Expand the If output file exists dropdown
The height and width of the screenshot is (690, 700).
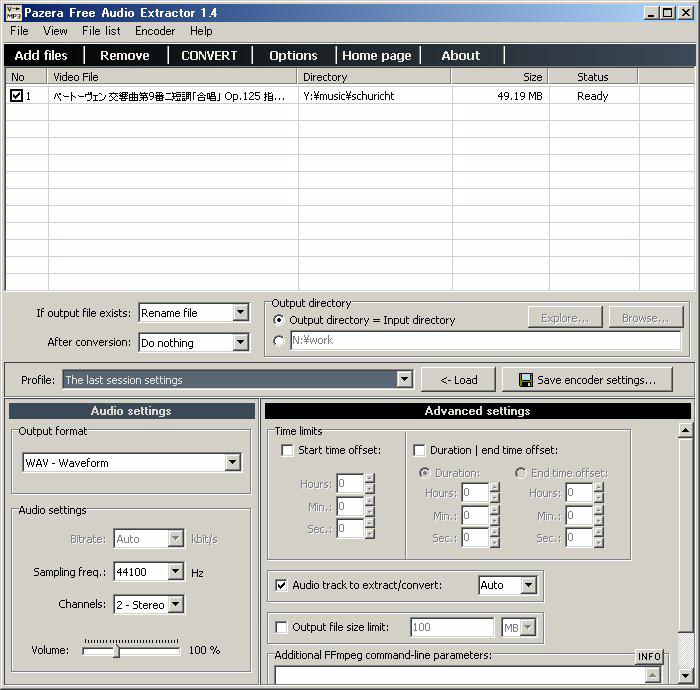[241, 312]
